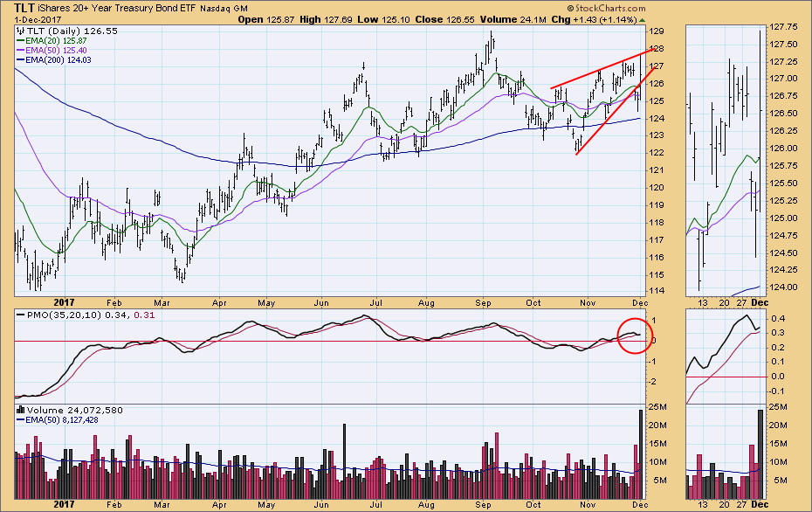The image size is (812, 512).
Task: Click the 129 price axis label
Action: (x=656, y=31)
